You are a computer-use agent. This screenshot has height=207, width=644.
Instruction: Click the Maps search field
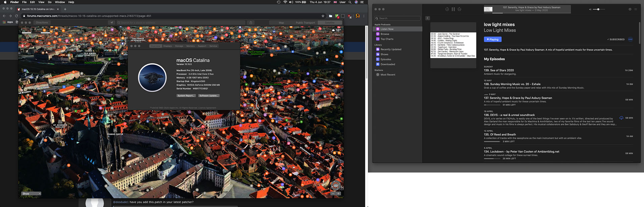tap(181, 22)
